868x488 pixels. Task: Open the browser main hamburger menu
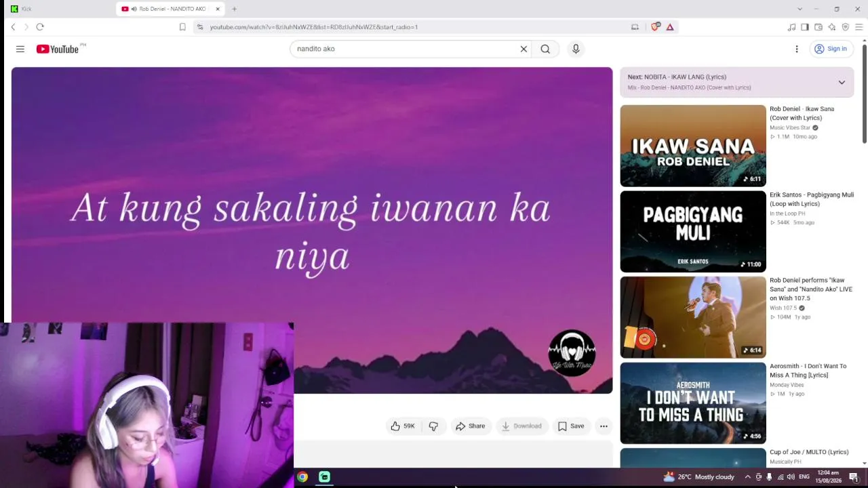pyautogui.click(x=859, y=27)
